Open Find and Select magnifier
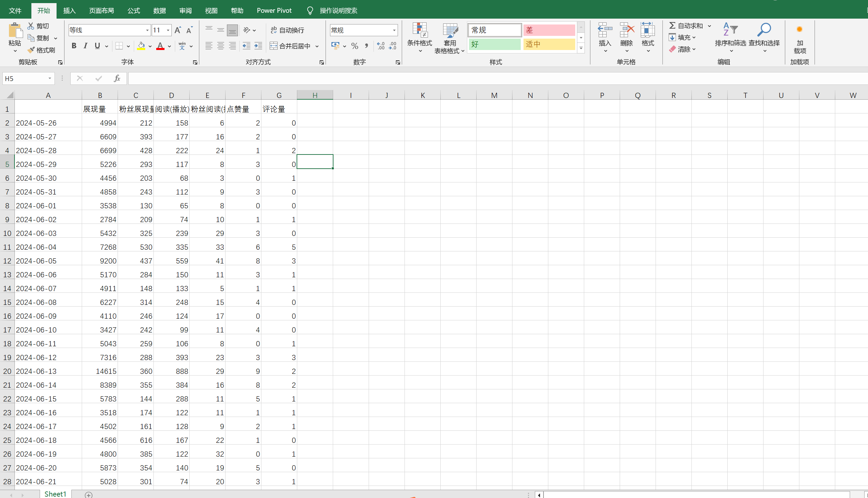The width and height of the screenshot is (868, 498). tap(764, 38)
